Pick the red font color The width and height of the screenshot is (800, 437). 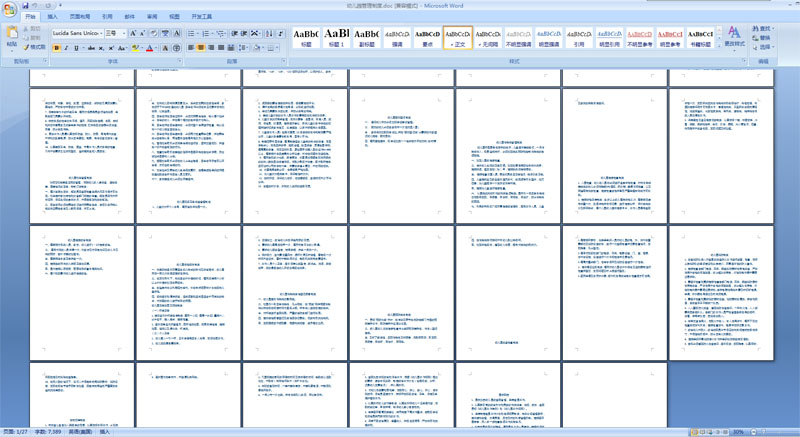149,48
